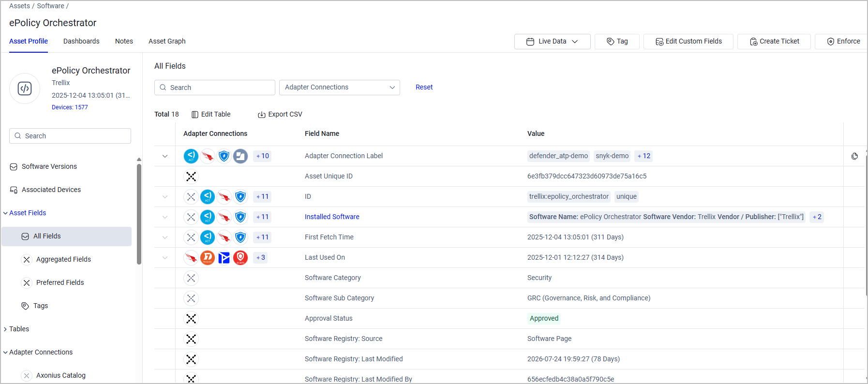The height and width of the screenshot is (384, 868).
Task: Click Export CSV
Action: (x=280, y=115)
